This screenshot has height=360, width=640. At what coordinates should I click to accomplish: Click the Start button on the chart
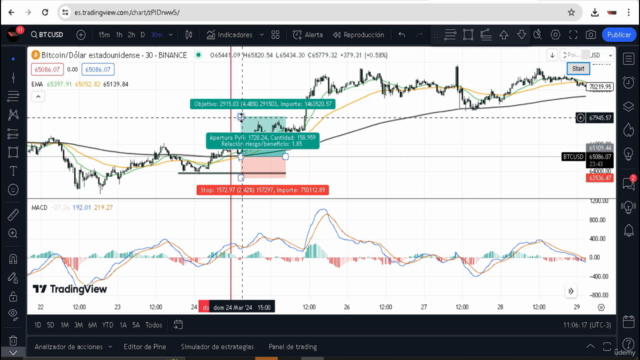pyautogui.click(x=578, y=69)
